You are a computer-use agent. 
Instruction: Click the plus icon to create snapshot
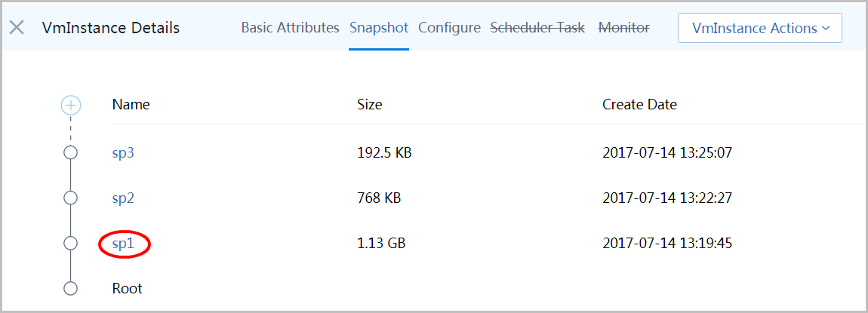coord(71,105)
